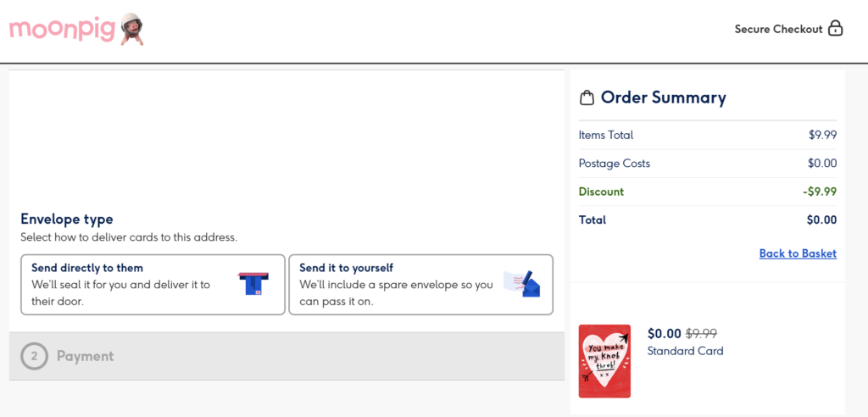This screenshot has height=417, width=868.
Task: Open the heart card thumbnail
Action: [x=604, y=361]
